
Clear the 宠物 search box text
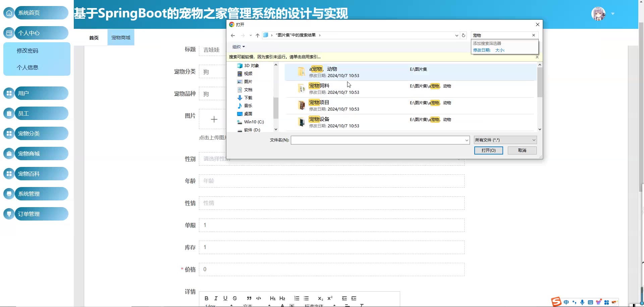[534, 35]
